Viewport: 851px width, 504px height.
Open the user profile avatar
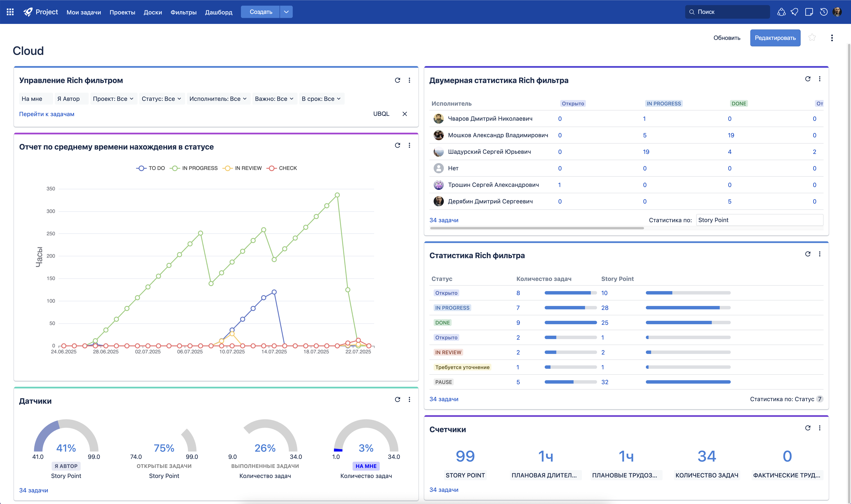pyautogui.click(x=837, y=12)
